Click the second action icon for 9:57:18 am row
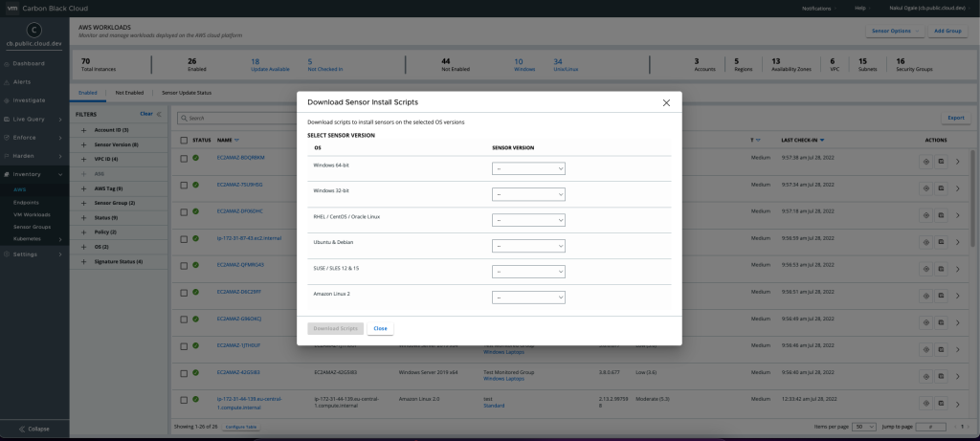This screenshot has height=441, width=980. pyautogui.click(x=941, y=215)
